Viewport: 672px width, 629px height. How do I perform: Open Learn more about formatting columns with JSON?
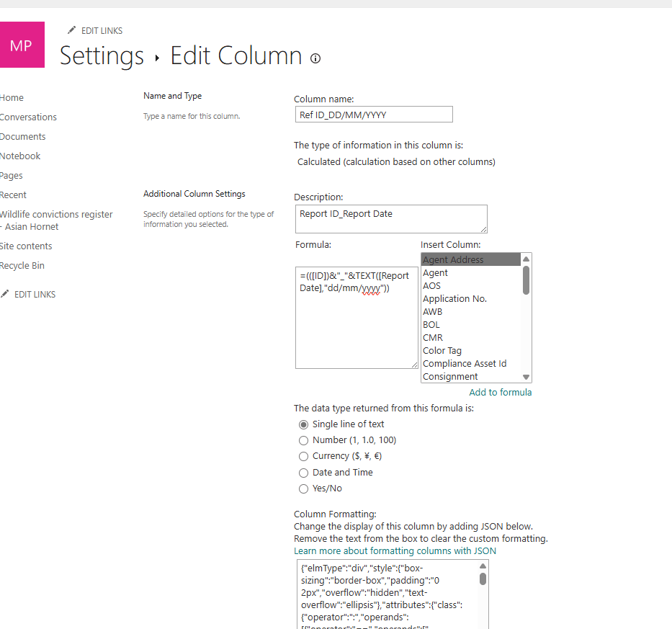click(x=395, y=551)
